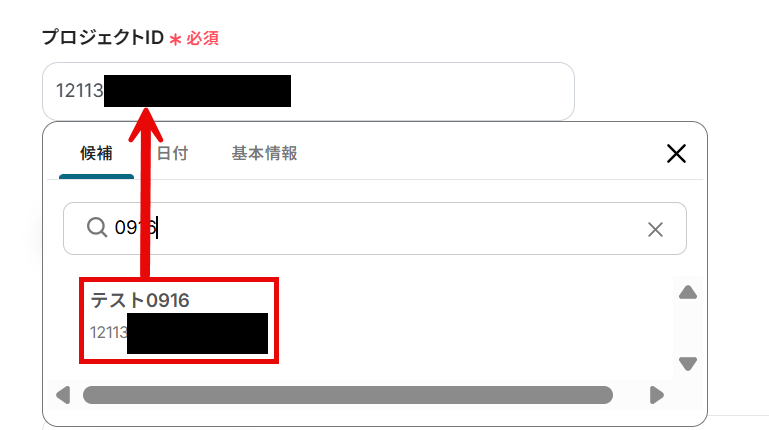Image resolution: width=769 pixels, height=430 pixels.
Task: Open the 日付 tab
Action: coord(172,153)
